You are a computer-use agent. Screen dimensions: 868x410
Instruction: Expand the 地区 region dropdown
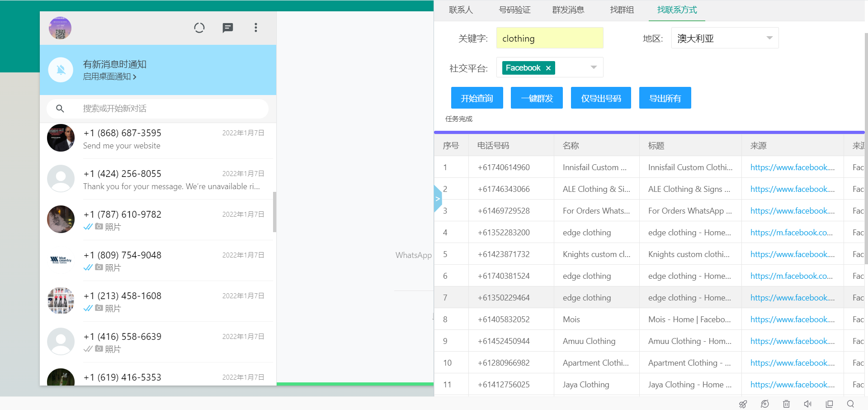click(769, 38)
